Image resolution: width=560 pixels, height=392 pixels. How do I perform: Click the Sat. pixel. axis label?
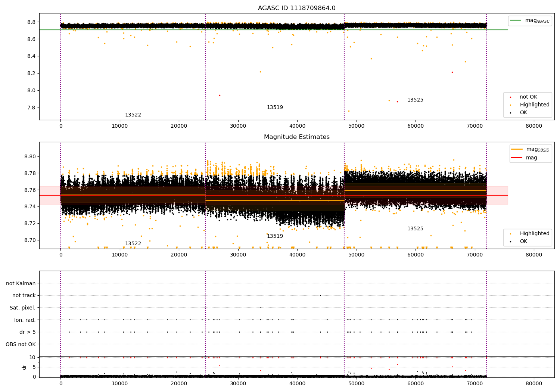[23, 308]
